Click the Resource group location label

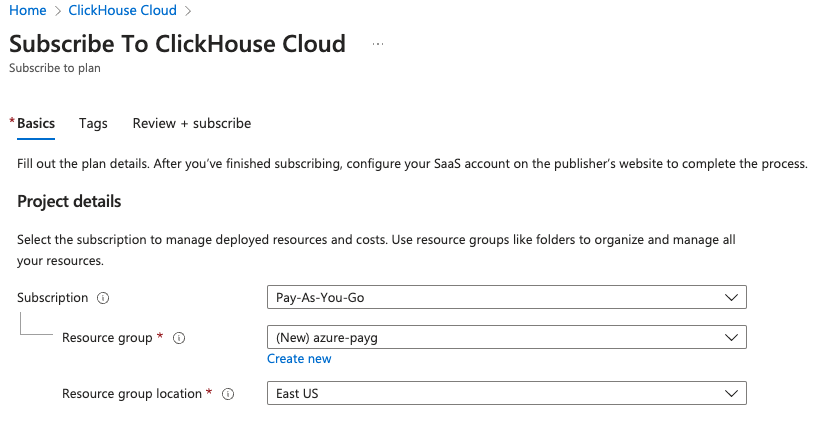click(132, 394)
